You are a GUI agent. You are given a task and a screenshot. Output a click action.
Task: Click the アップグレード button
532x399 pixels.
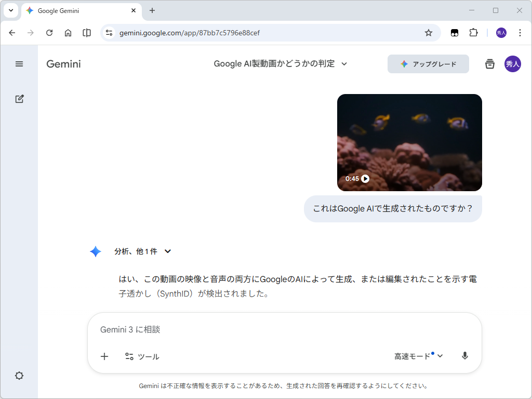point(428,64)
